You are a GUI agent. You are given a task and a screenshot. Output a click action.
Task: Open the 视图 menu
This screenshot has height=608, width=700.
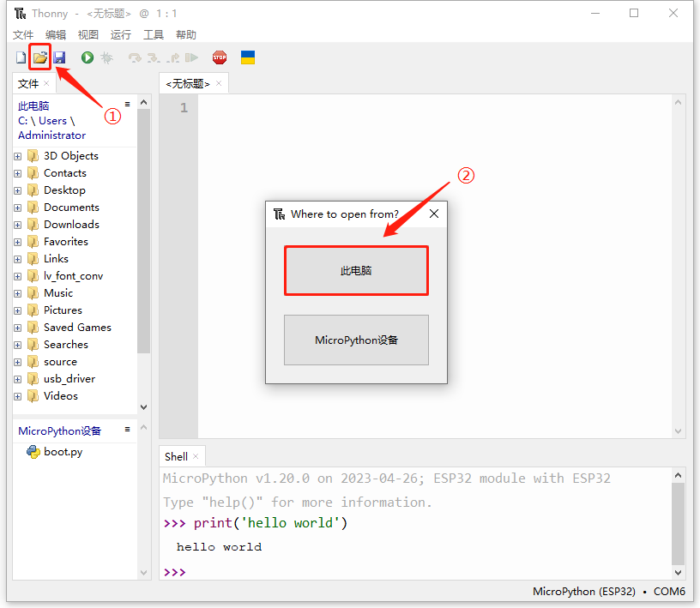(x=88, y=35)
